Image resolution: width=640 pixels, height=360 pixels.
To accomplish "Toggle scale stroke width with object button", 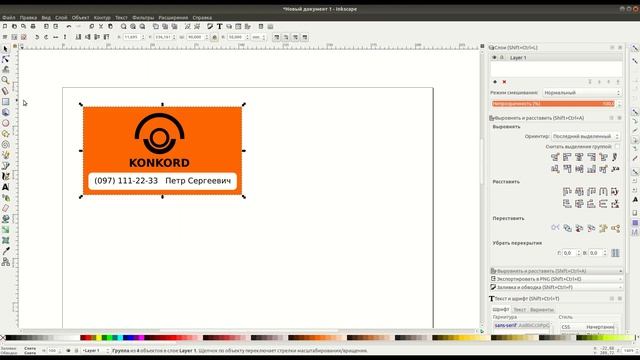I will pos(276,37).
